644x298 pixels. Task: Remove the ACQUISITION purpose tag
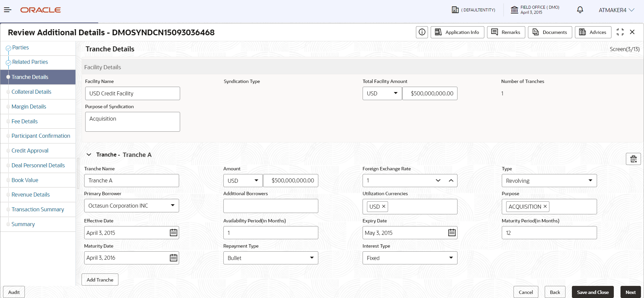tap(545, 207)
